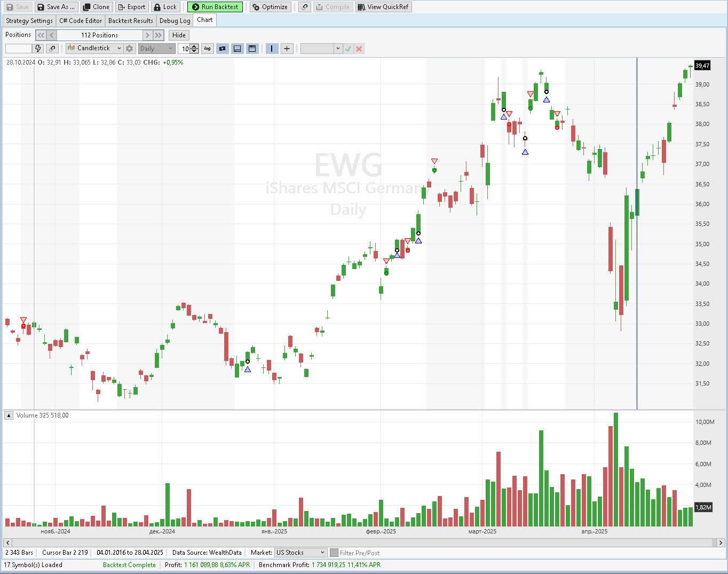This screenshot has height=574, width=728.
Task: Show the Debug Log tab
Action: [x=175, y=21]
